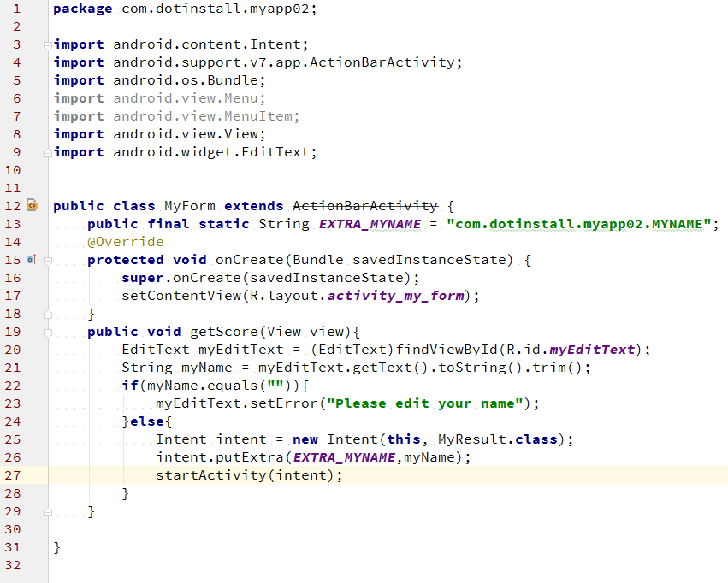Click the fold end marker at line 18

pyautogui.click(x=48, y=315)
